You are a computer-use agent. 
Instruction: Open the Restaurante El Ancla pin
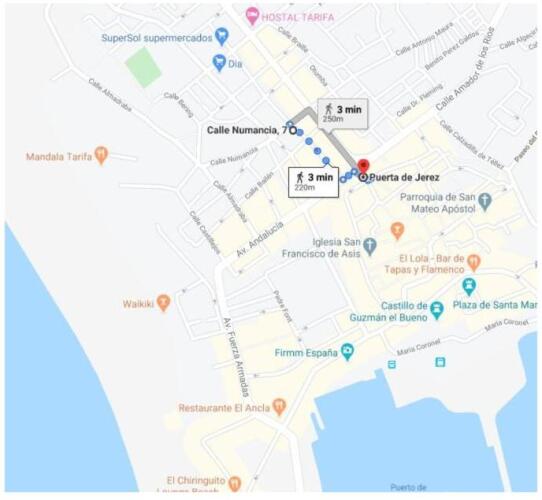pos(279,406)
